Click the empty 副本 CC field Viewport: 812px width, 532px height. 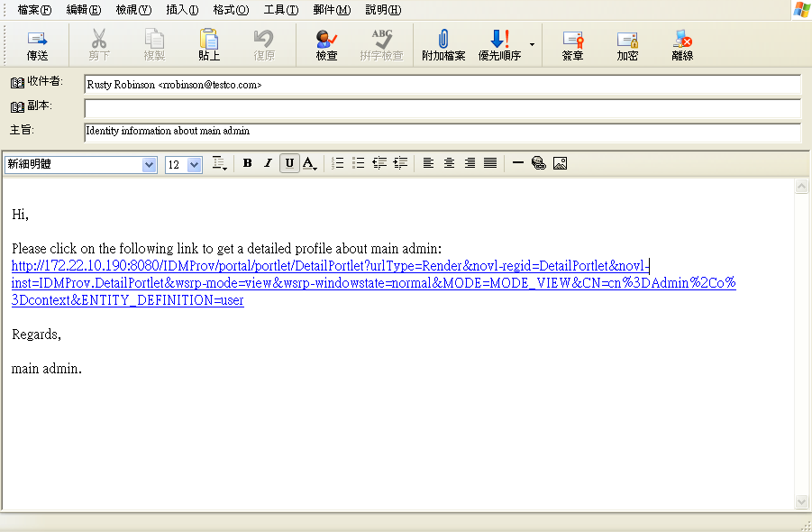[442, 108]
